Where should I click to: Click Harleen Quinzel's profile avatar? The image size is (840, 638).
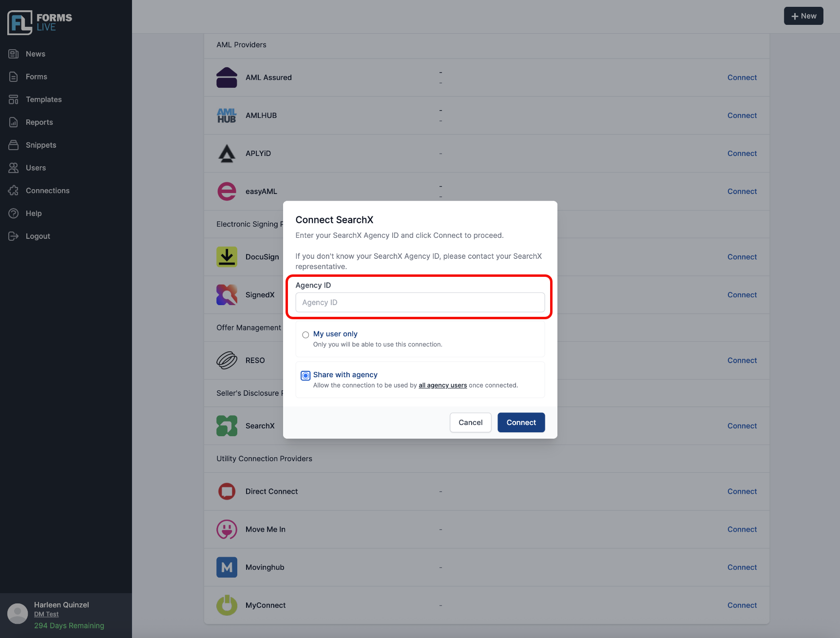(18, 614)
